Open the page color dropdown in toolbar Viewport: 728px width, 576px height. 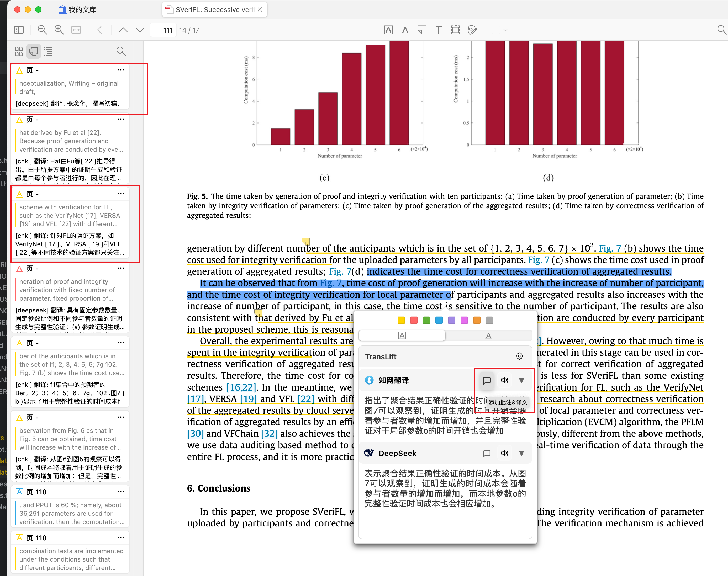pyautogui.click(x=499, y=30)
